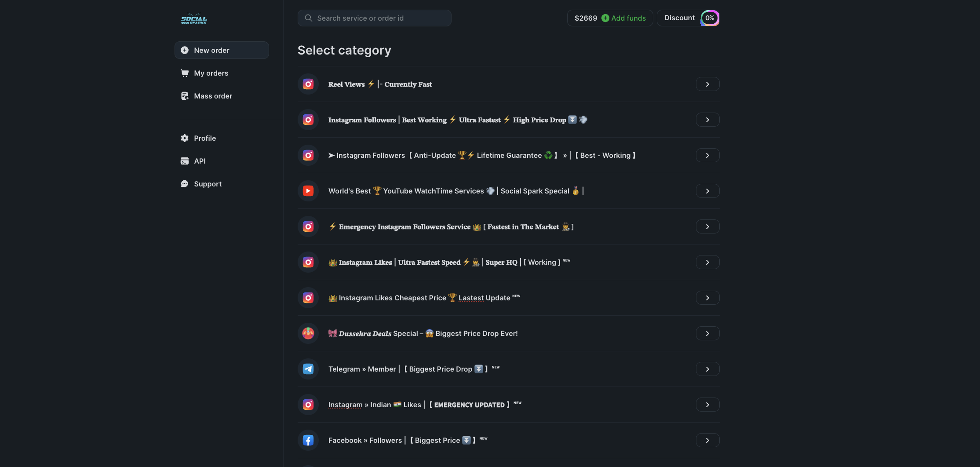The image size is (980, 467).
Task: Expand the Instagram Indian Likes chevron
Action: (707, 405)
